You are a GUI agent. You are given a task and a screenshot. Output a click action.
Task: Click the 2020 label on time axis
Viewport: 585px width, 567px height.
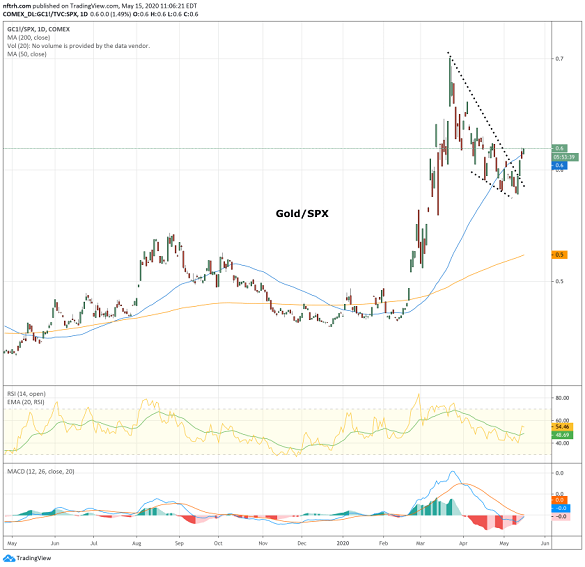pyautogui.click(x=343, y=543)
